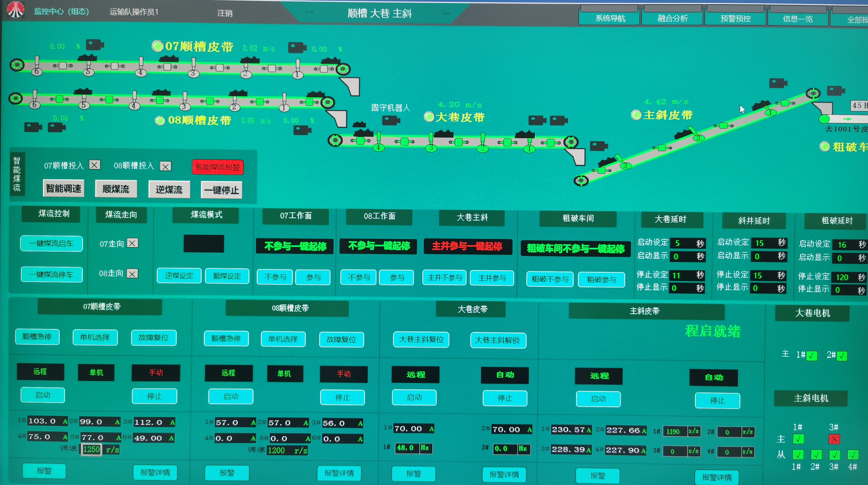Image resolution: width=868 pixels, height=485 pixels.
Task: Click the red 智能煤流报警 indicator
Action: (x=218, y=167)
